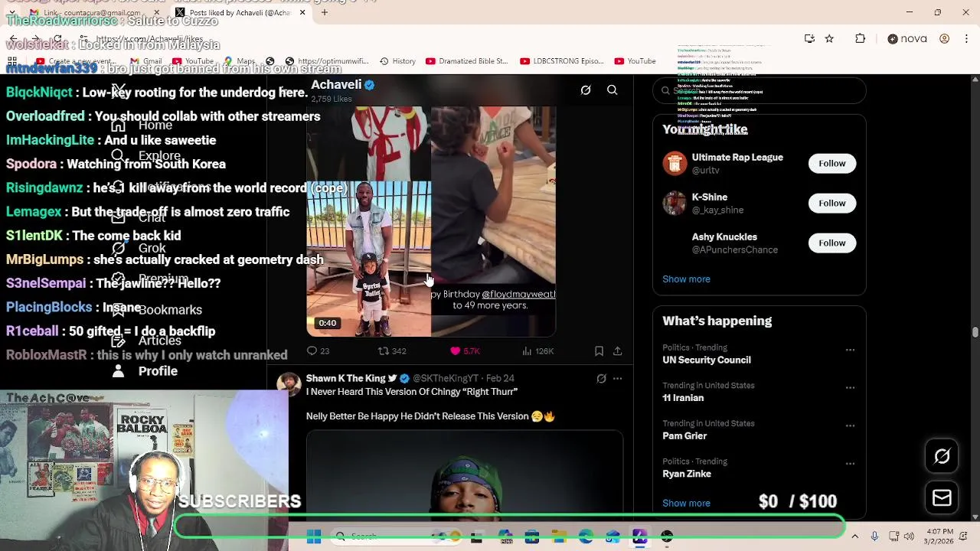Open more options for UN Security Council trend
The image size is (980, 551).
tap(850, 350)
